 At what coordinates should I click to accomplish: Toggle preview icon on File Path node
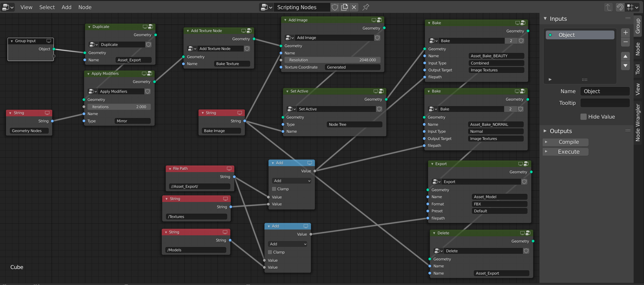(x=229, y=169)
